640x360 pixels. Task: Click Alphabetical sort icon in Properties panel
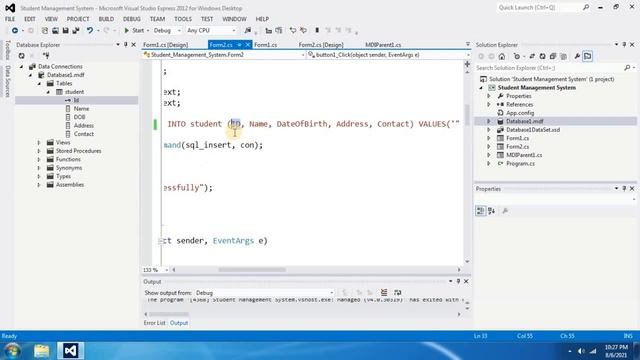[x=491, y=211]
